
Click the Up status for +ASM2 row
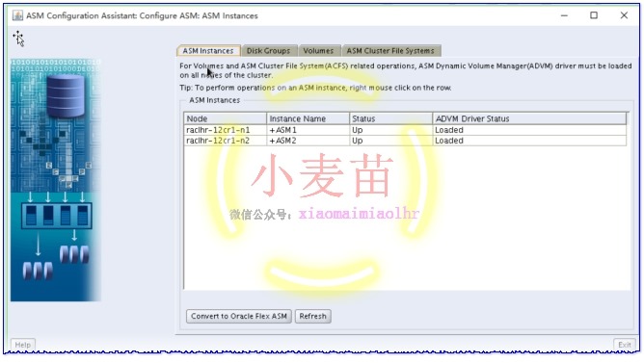pyautogui.click(x=391, y=141)
